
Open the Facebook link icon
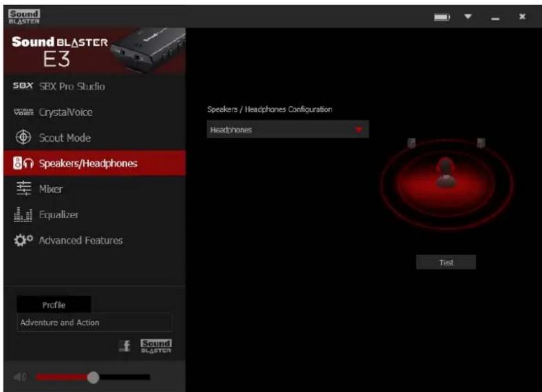click(125, 345)
